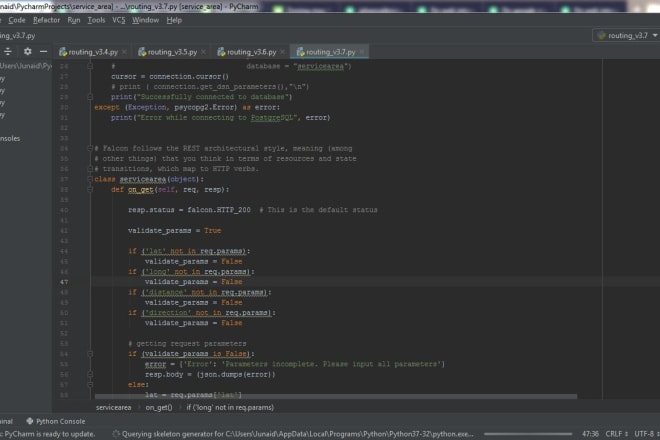This screenshot has height=440, width=660.
Task: Click the PyCharm is ready to update message
Action: pyautogui.click(x=48, y=434)
